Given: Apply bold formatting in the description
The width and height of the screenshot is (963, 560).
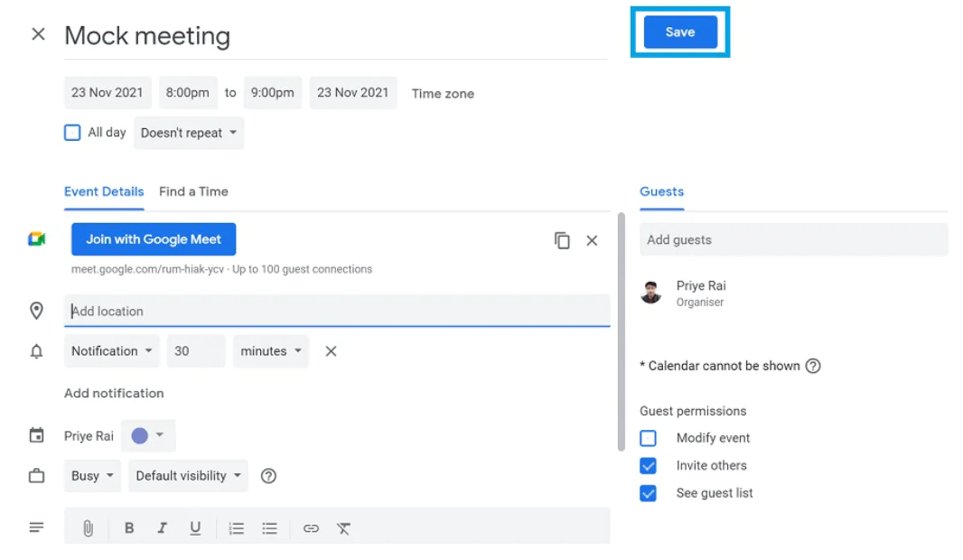Looking at the screenshot, I should pos(129,527).
